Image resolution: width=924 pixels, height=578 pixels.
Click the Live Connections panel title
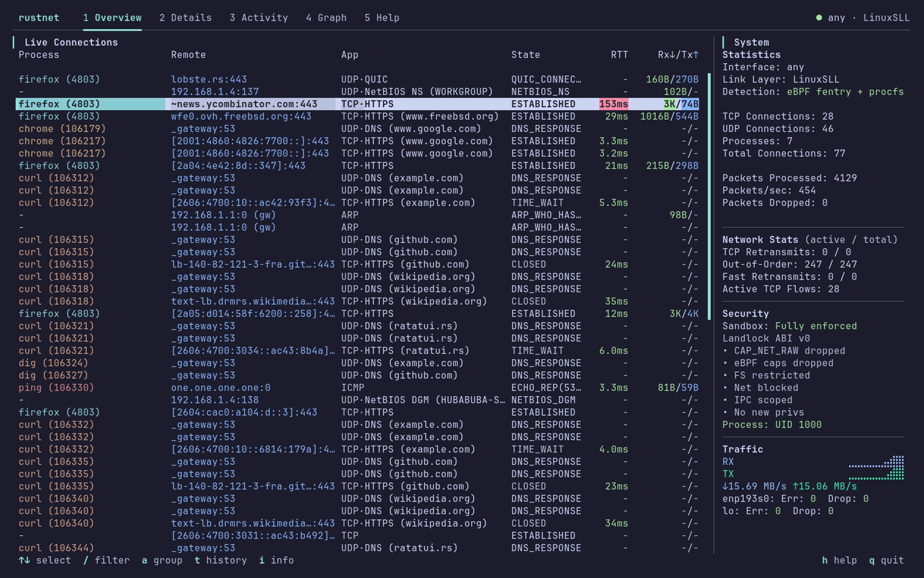[x=71, y=42]
